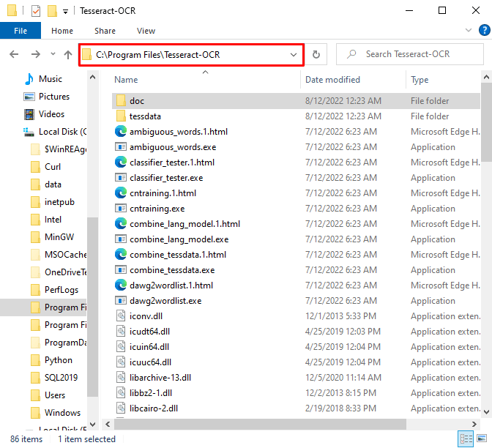Click the horizontal scrollbar left arrow
This screenshot has height=448, width=492.
point(108,424)
